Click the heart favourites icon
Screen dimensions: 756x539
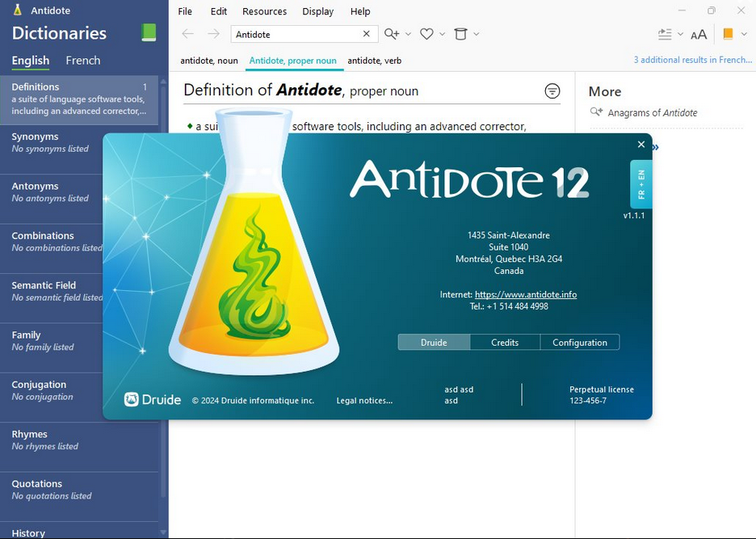(426, 34)
